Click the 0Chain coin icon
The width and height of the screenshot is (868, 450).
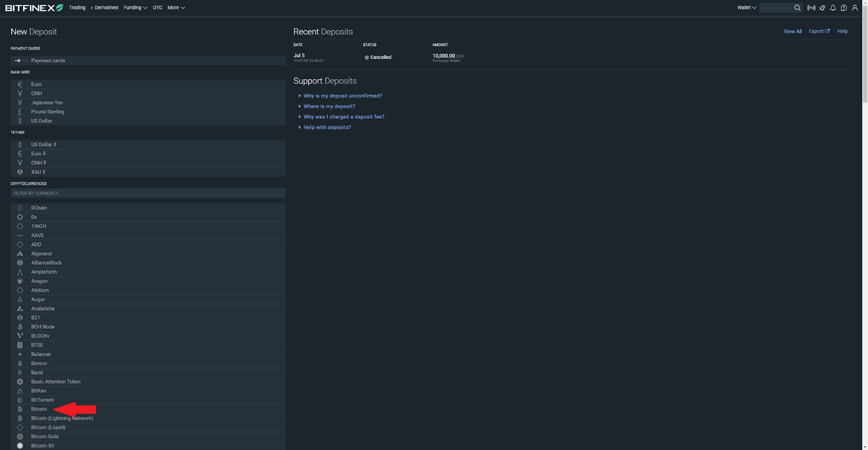pyautogui.click(x=20, y=208)
